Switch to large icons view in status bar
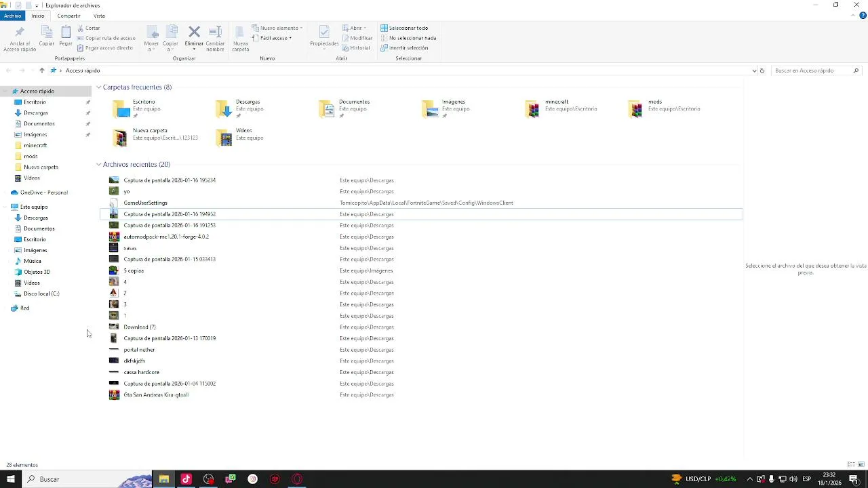868x488 pixels. (x=861, y=465)
